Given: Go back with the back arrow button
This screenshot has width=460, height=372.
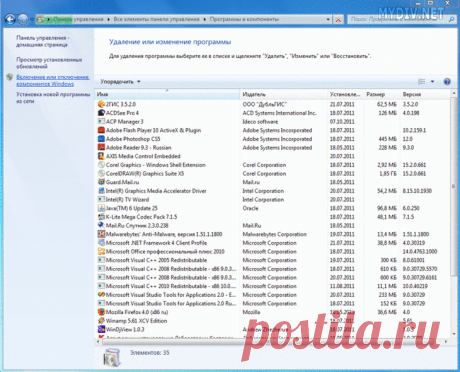Looking at the screenshot, I should (10, 19).
